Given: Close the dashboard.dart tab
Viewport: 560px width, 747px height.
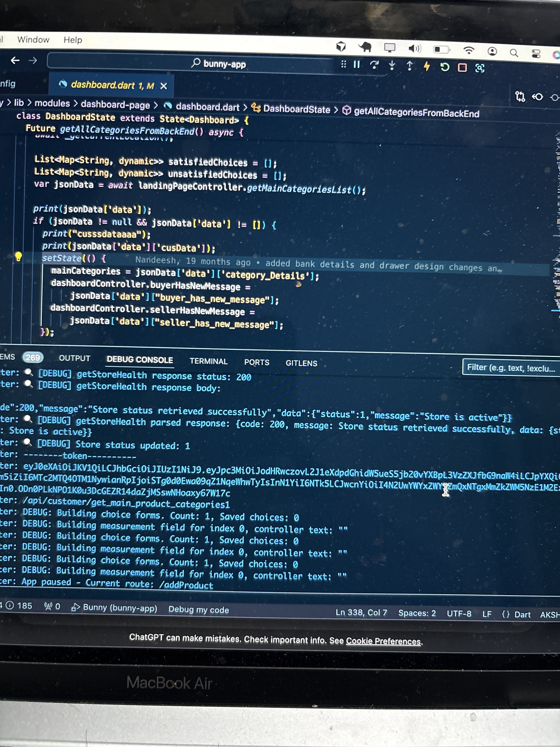Looking at the screenshot, I should click(x=164, y=86).
